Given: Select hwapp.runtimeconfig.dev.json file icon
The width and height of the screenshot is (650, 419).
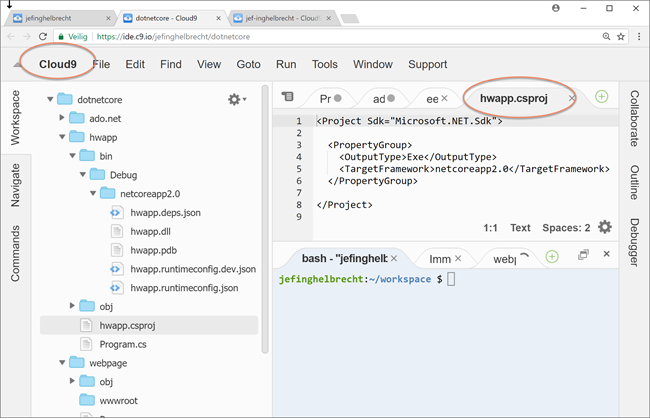Looking at the screenshot, I should 116,269.
